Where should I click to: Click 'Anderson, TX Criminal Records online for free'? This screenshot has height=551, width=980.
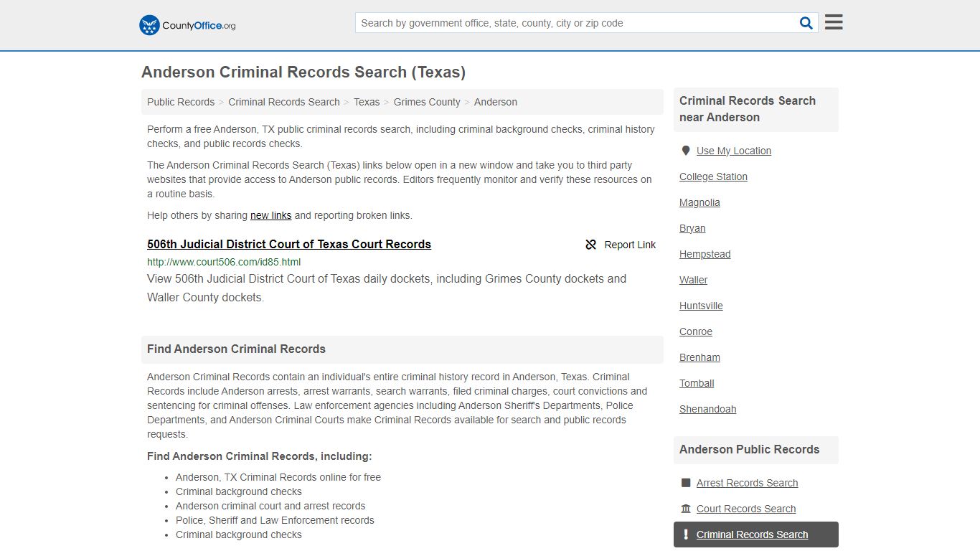pos(278,477)
